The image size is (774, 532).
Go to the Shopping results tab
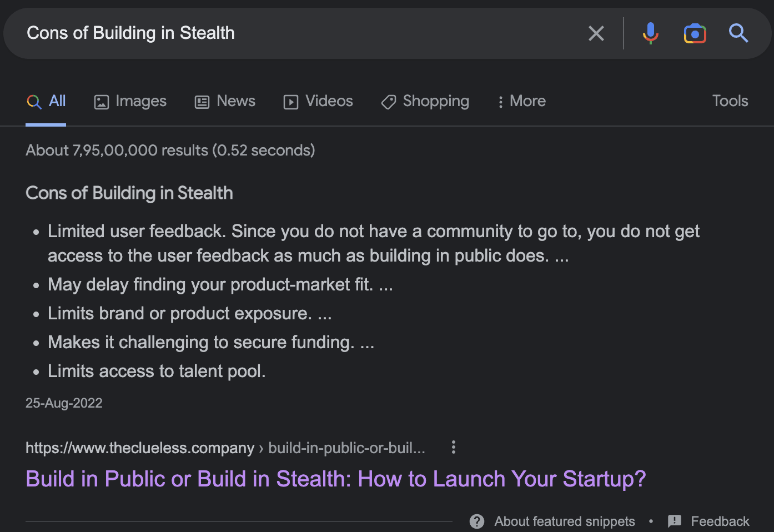coord(425,101)
